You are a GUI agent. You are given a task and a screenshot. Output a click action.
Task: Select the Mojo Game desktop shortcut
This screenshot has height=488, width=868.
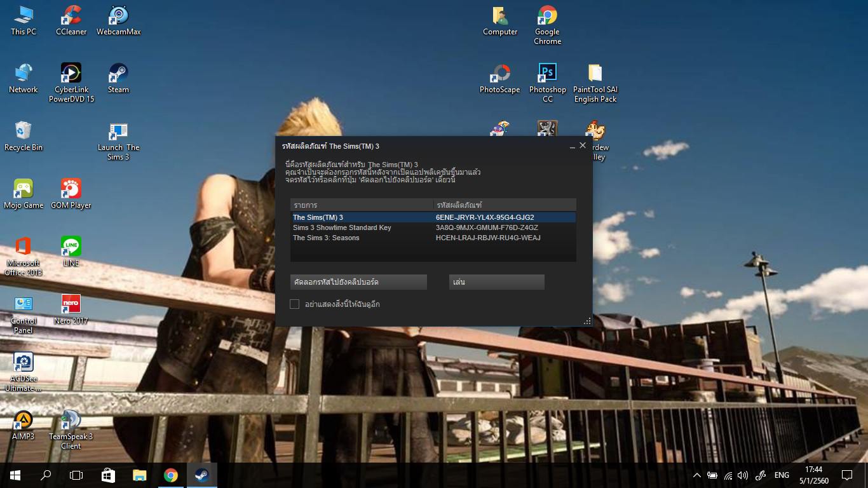(x=24, y=194)
